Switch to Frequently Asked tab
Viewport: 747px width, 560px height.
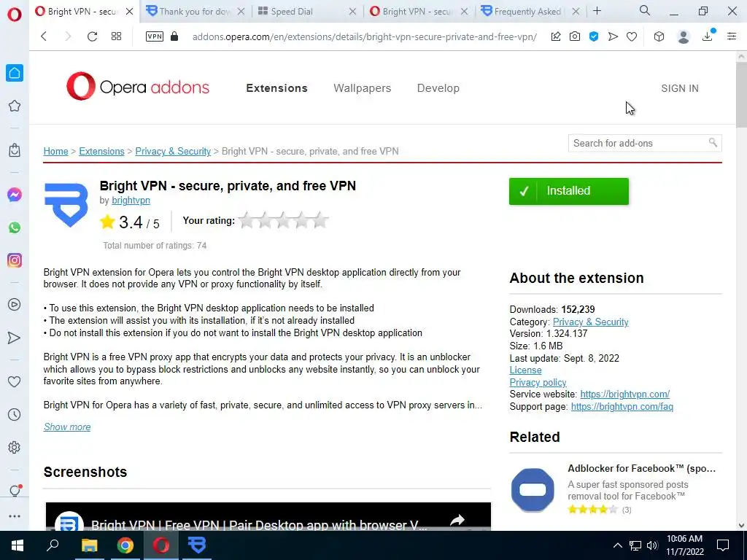522,12
